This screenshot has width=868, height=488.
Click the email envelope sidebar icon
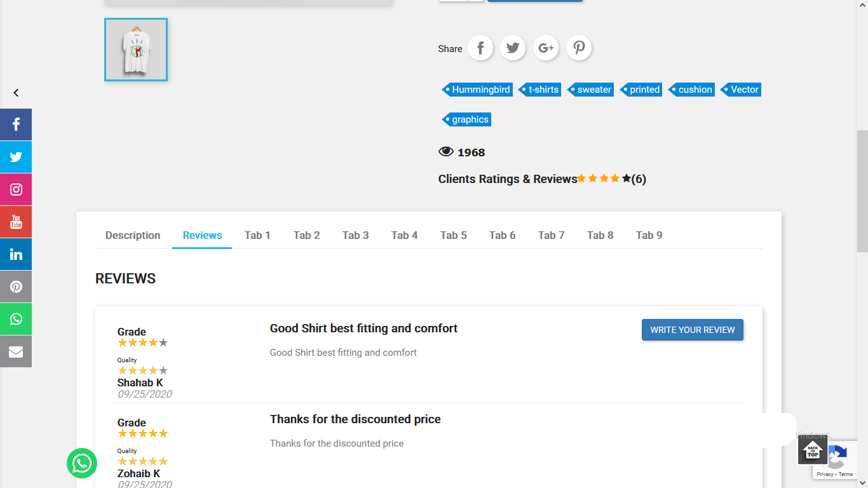[x=16, y=351]
